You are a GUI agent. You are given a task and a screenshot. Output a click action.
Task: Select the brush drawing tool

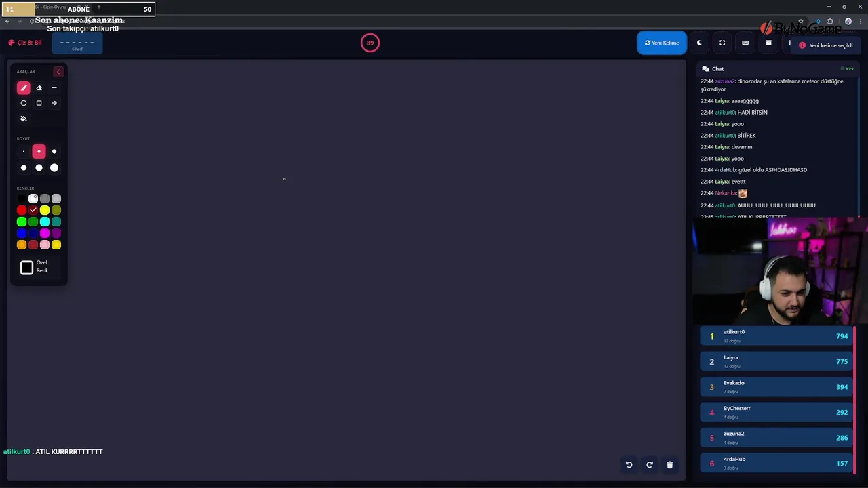(24, 87)
